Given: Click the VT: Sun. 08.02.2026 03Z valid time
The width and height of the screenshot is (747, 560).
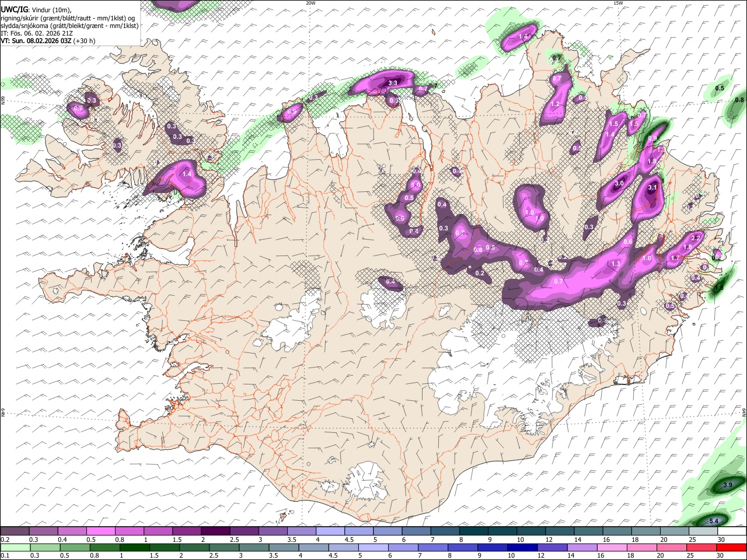Looking at the screenshot, I should [48, 41].
